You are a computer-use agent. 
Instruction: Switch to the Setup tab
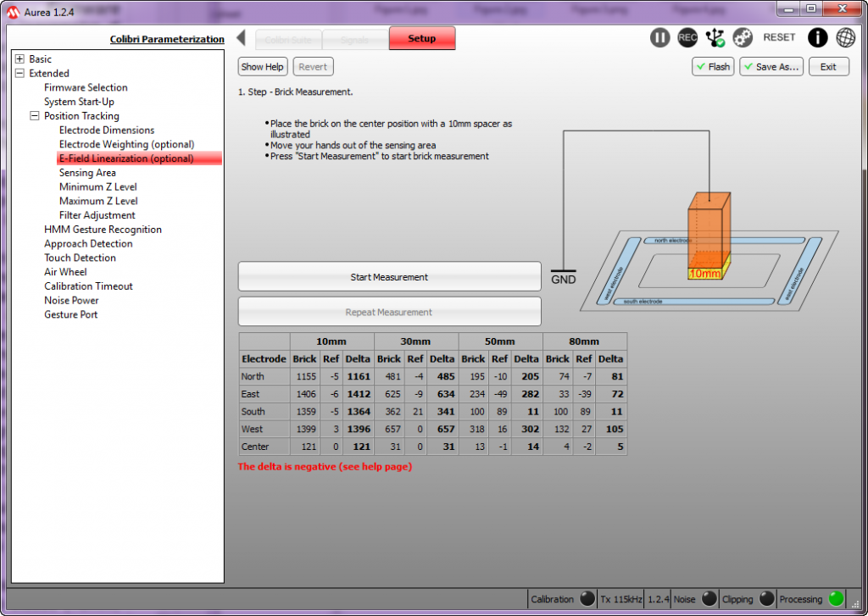pos(421,38)
